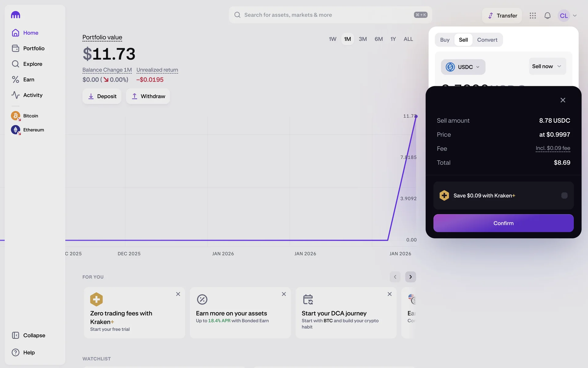Viewport: 588px width, 368px height.
Task: Toggle Save $0.09 with Kraken+ switch
Action: [564, 196]
